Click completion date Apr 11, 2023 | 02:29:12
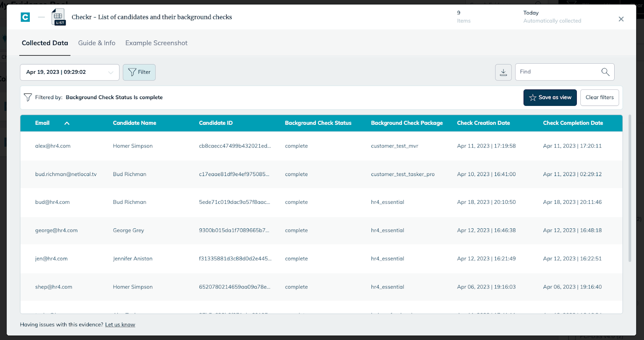Viewport: 644px width, 340px height. pyautogui.click(x=572, y=174)
